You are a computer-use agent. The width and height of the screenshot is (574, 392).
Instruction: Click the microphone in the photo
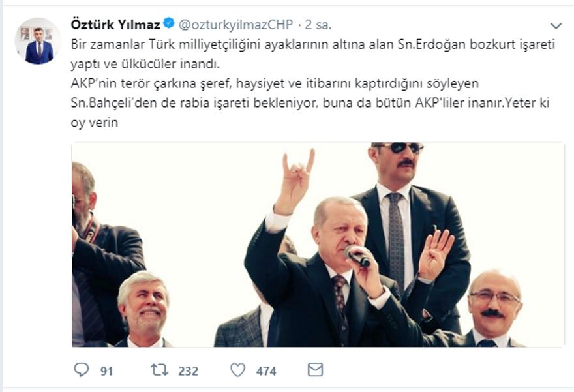point(357,256)
